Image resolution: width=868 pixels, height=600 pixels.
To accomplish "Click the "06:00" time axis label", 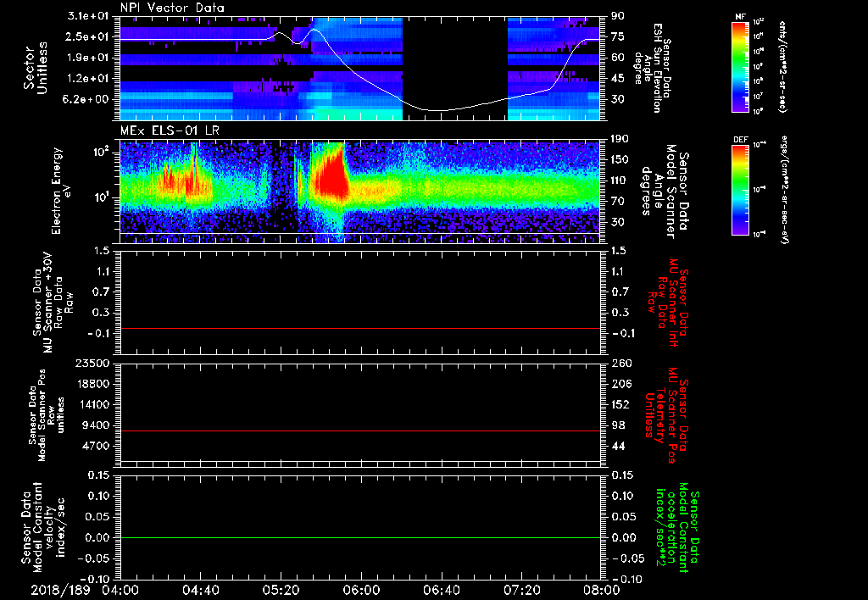I will (x=361, y=590).
